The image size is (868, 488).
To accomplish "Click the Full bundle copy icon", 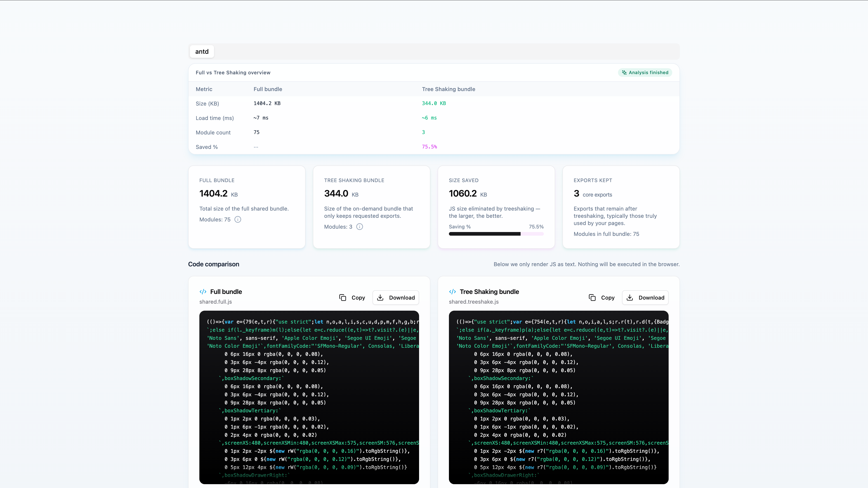I will pos(343,298).
